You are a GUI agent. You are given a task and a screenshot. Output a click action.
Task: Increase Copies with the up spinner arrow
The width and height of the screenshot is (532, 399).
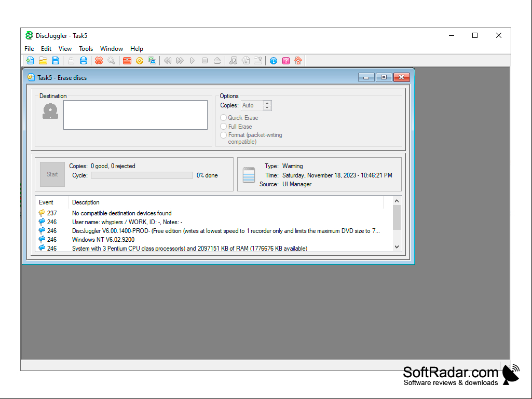click(x=267, y=103)
